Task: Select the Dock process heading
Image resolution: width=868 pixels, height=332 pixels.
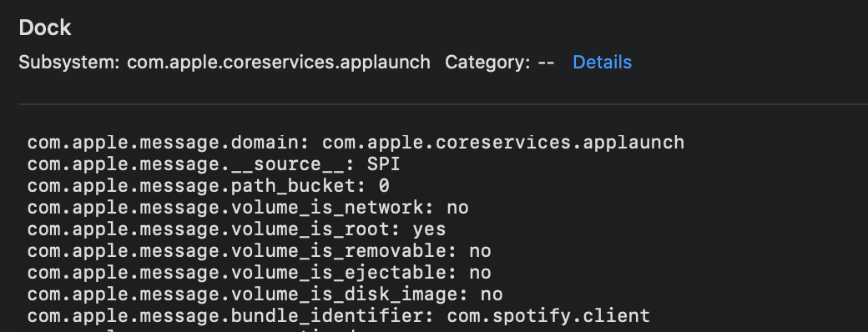Action: (45, 28)
